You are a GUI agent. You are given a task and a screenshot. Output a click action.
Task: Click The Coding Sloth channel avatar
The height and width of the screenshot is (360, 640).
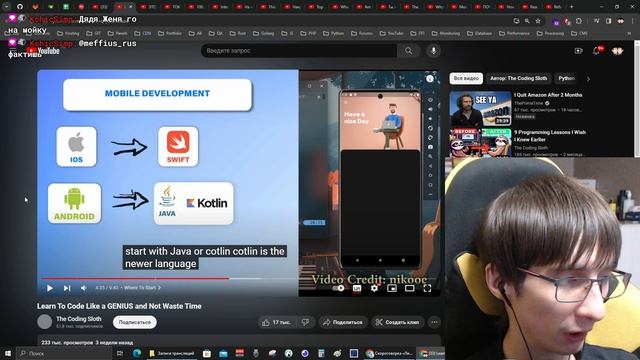pos(44,322)
